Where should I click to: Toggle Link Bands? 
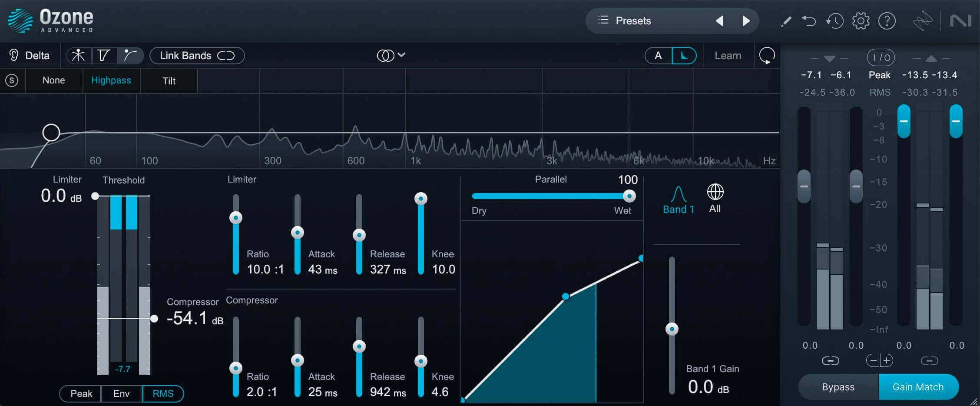197,56
